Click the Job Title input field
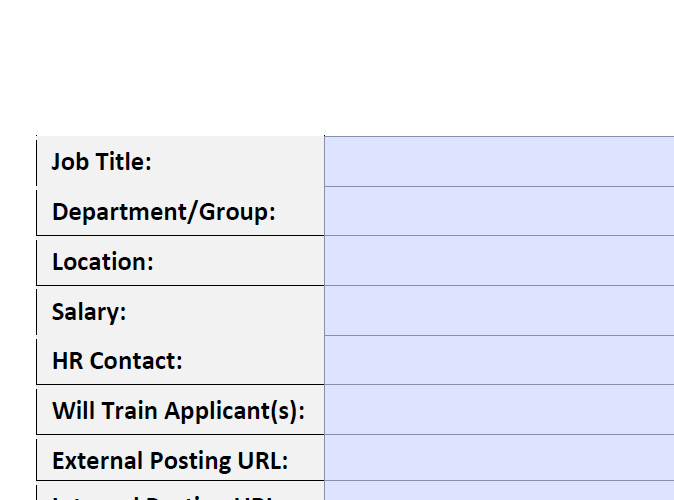 (x=499, y=162)
